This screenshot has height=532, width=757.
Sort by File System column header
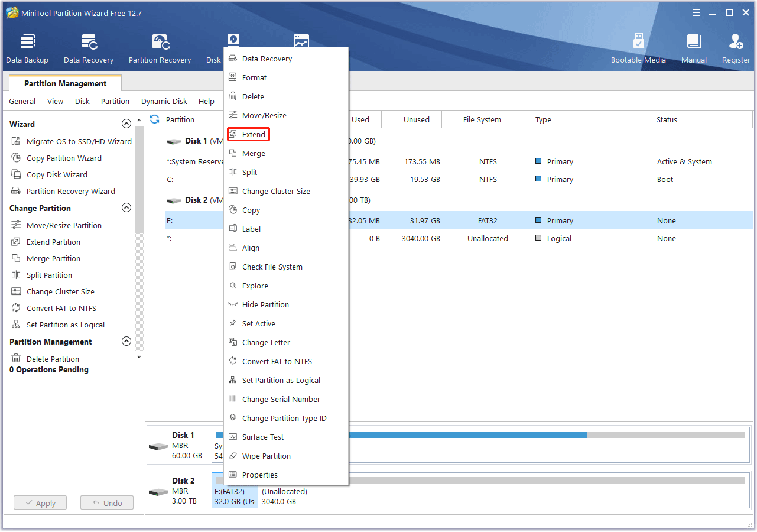(488, 119)
